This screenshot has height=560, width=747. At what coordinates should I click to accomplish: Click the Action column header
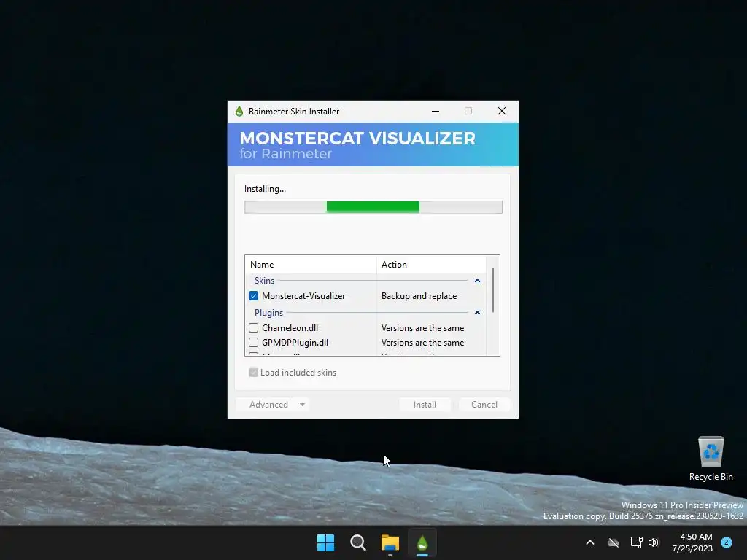(x=431, y=264)
